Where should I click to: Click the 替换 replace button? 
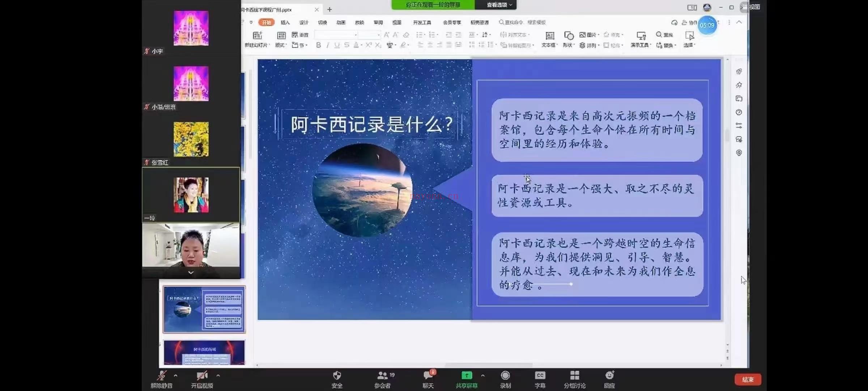click(666, 45)
